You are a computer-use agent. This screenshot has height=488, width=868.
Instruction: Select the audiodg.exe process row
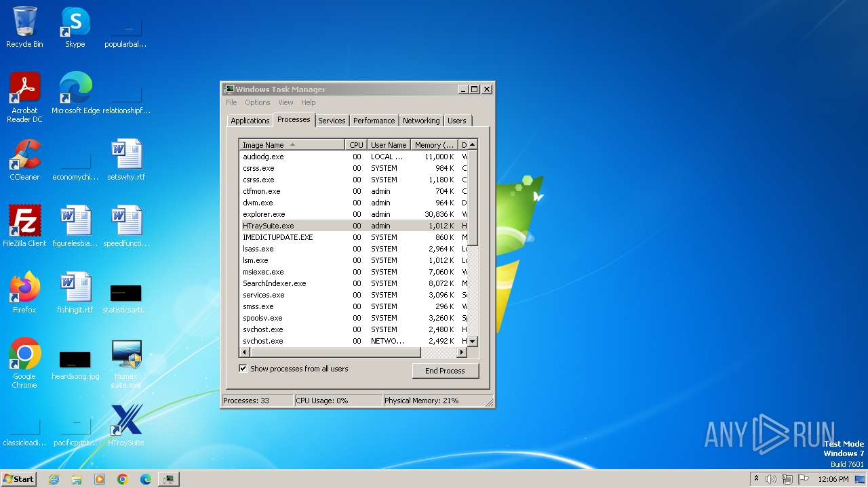coord(353,157)
